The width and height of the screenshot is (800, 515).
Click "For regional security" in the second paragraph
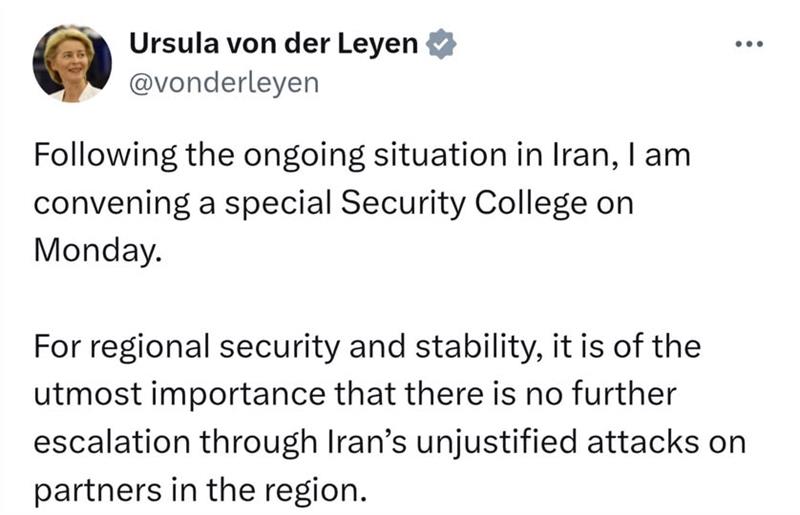coord(172,347)
